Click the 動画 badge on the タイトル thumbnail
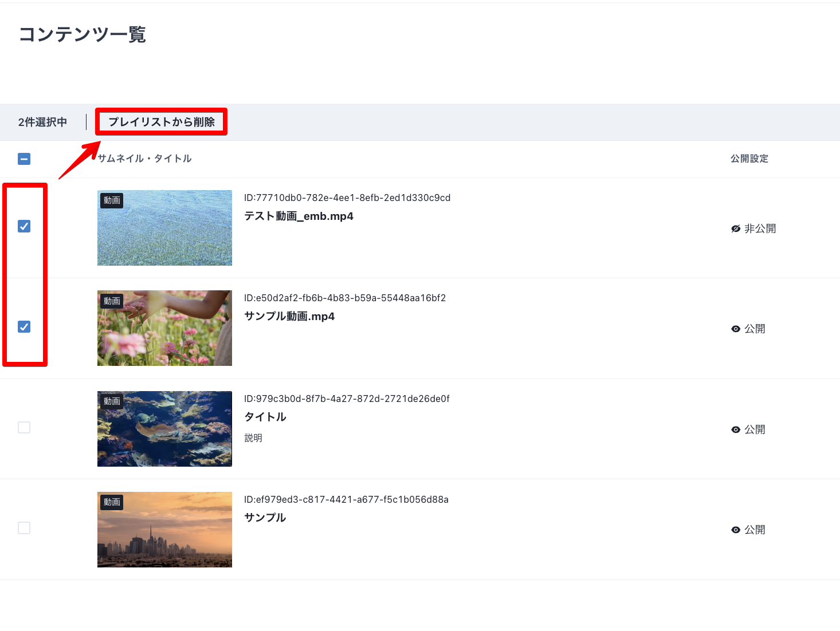840x631 pixels. click(x=111, y=401)
